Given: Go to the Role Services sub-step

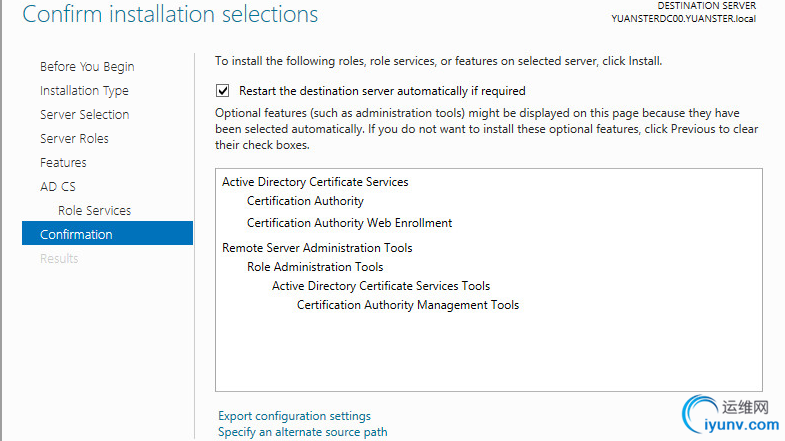Looking at the screenshot, I should (x=94, y=211).
